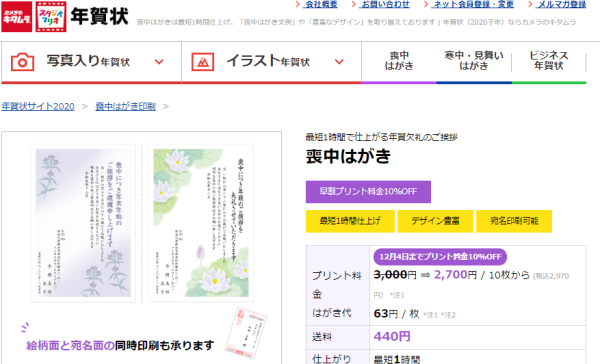Screen dimensions: 600x364
Task: Select the 写真入り年賀状 menu label
Action: 88,61
